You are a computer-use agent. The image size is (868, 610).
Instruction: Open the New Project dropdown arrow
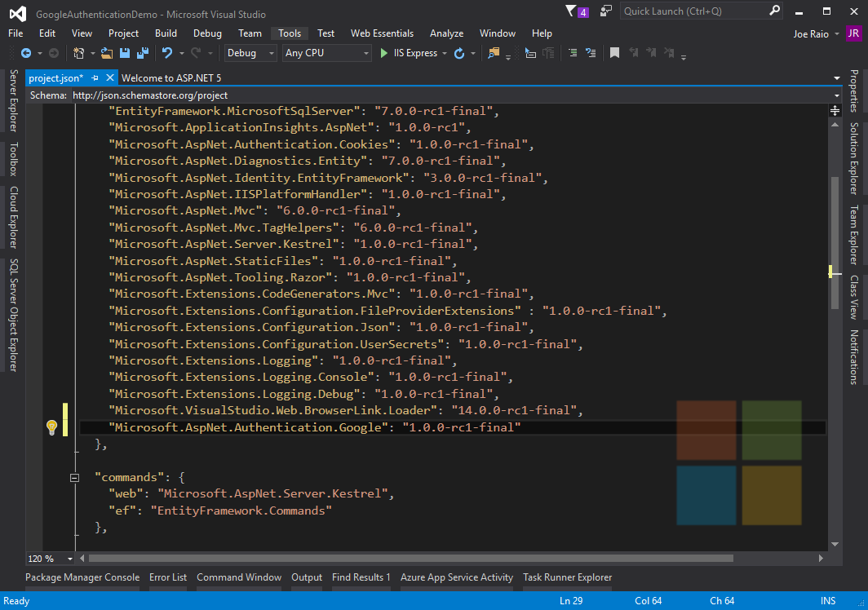(x=92, y=54)
